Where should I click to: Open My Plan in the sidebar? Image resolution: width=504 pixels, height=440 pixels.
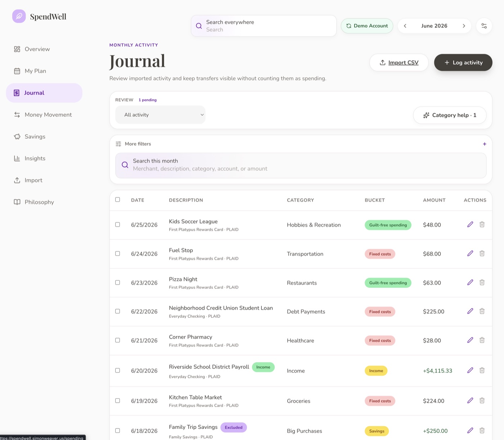[x=44, y=71]
